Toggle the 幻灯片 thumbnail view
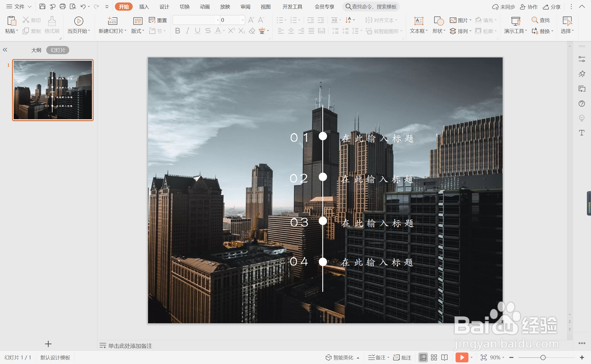The width and height of the screenshot is (591, 364). 58,50
